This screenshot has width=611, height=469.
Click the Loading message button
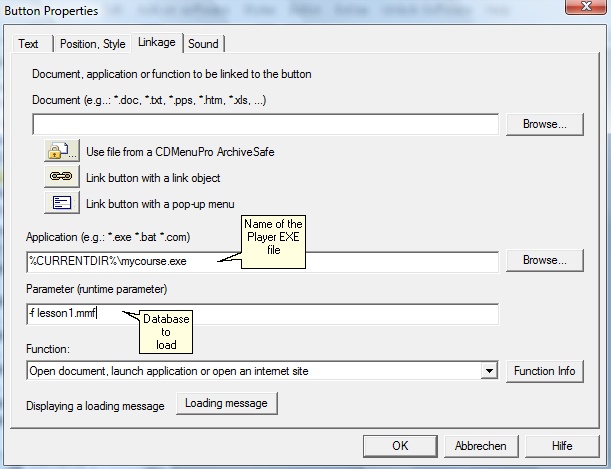tap(227, 403)
